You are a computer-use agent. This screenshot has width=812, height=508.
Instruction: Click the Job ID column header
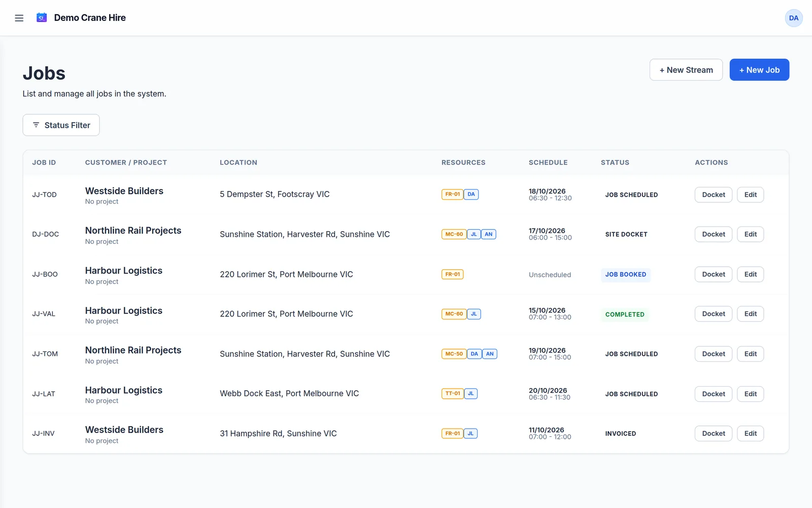44,163
